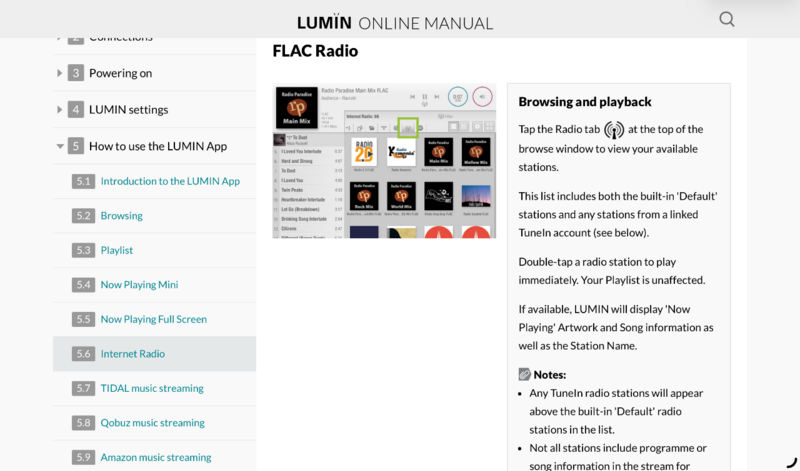
Task: Click the 'If available, LUMIN will display' paragraph
Action: (x=616, y=327)
